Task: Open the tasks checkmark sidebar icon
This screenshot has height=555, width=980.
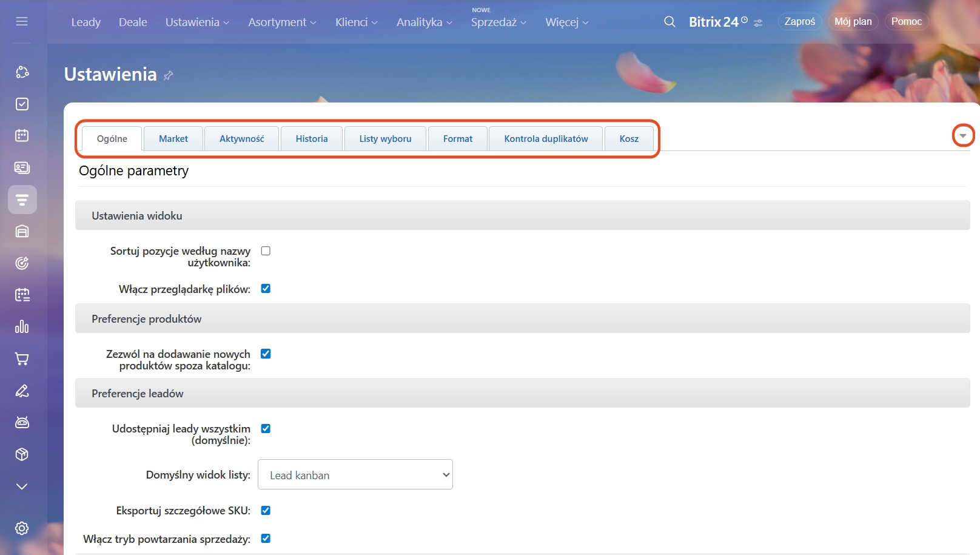Action: pos(22,104)
